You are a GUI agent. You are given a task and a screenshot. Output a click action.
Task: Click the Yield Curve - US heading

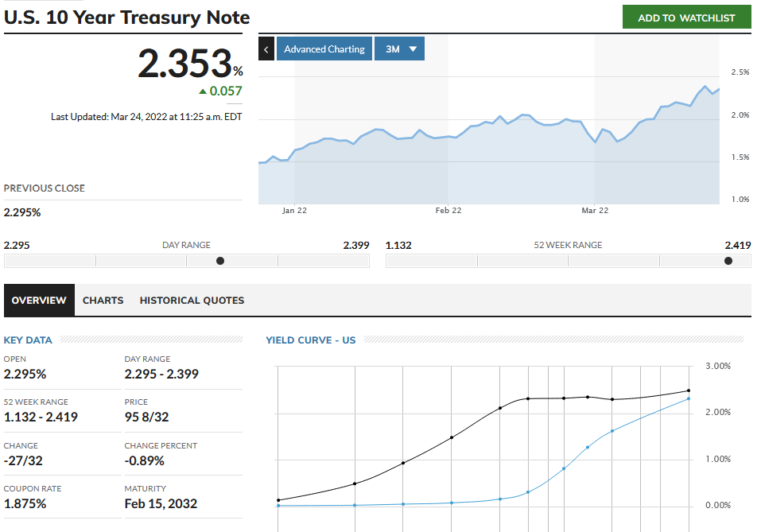pos(311,340)
